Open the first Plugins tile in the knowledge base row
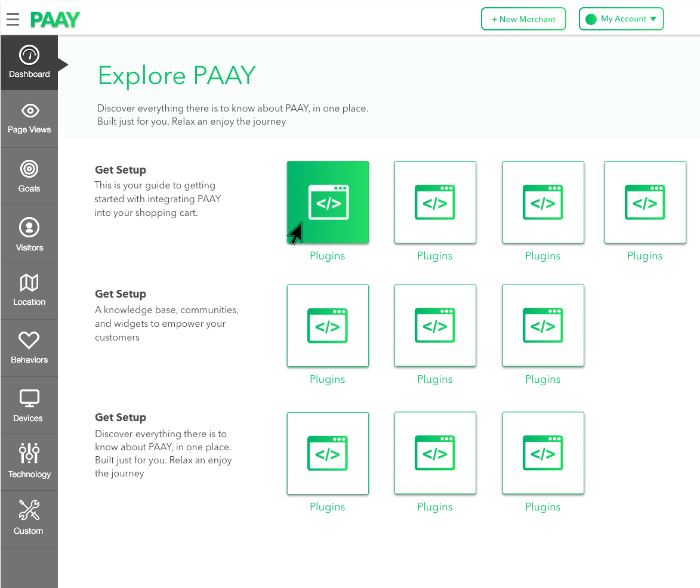 pos(328,325)
